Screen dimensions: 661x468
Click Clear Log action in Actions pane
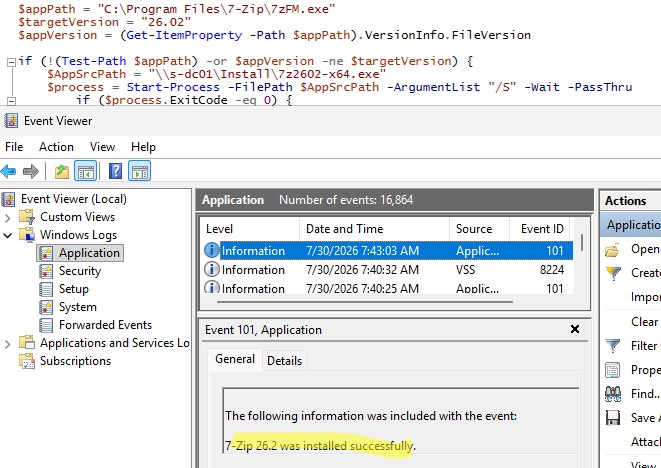pyautogui.click(x=645, y=322)
